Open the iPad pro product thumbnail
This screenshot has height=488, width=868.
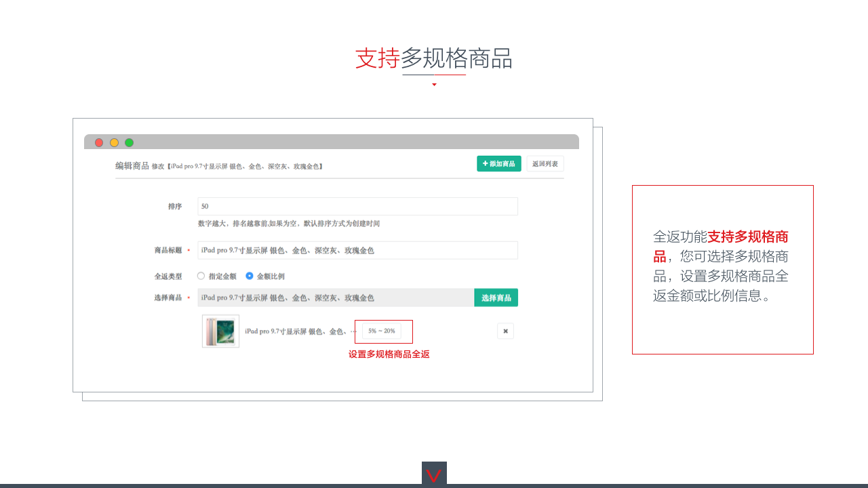[220, 331]
